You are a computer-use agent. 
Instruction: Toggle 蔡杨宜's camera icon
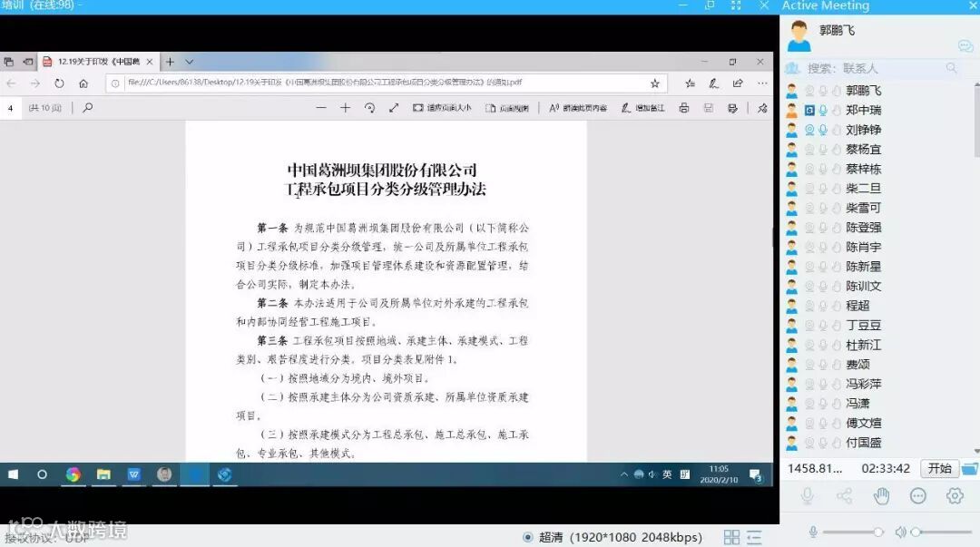pyautogui.click(x=809, y=150)
